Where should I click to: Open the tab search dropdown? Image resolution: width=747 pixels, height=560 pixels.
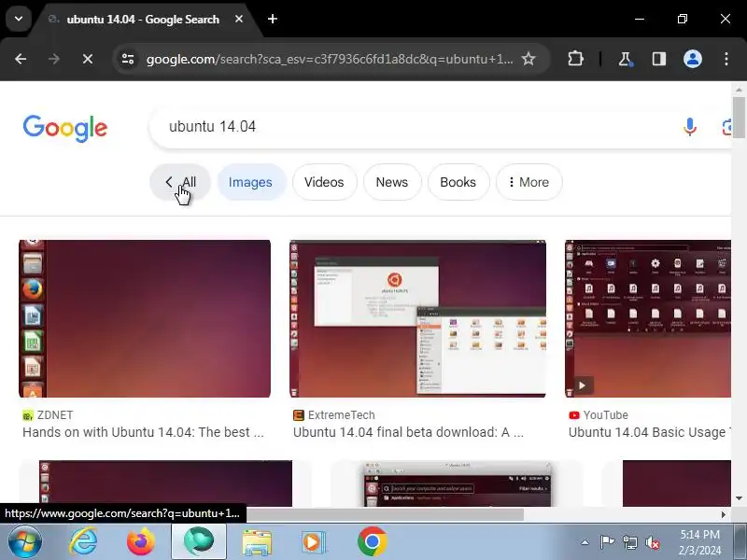coord(19,19)
